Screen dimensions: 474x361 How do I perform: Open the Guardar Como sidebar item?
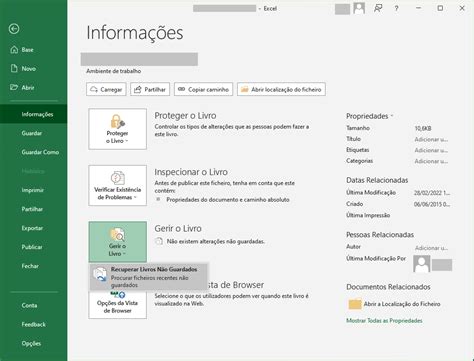point(40,152)
